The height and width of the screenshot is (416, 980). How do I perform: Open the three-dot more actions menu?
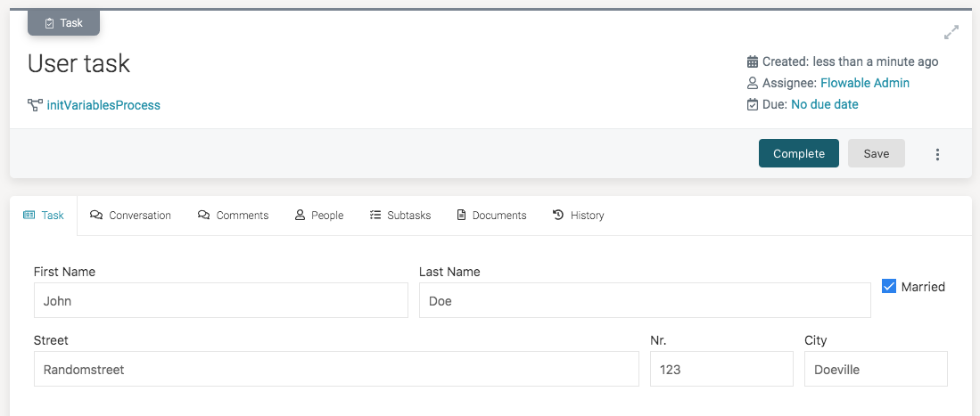click(x=937, y=154)
